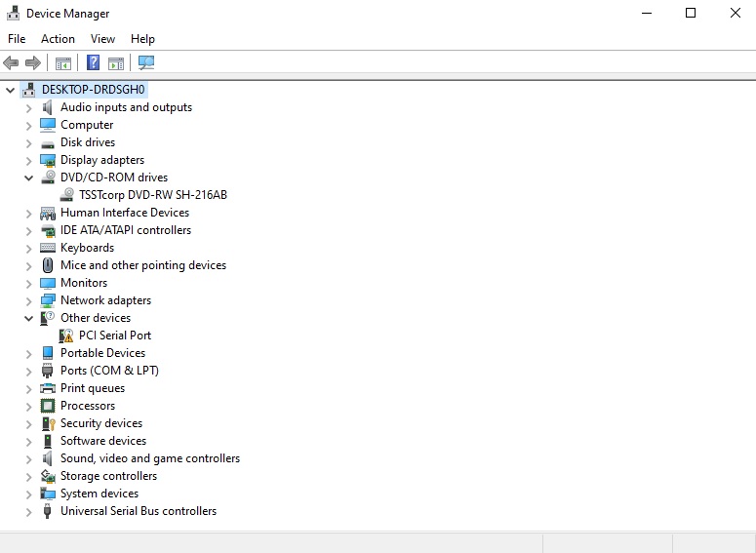This screenshot has height=553, width=756.
Task: Expand the Monitors chevron
Action: click(x=28, y=284)
